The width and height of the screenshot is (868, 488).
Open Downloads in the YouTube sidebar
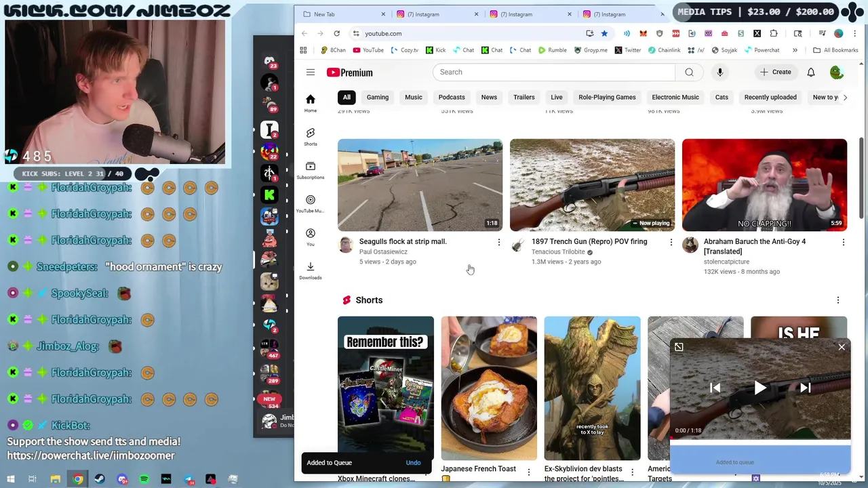pyautogui.click(x=311, y=271)
